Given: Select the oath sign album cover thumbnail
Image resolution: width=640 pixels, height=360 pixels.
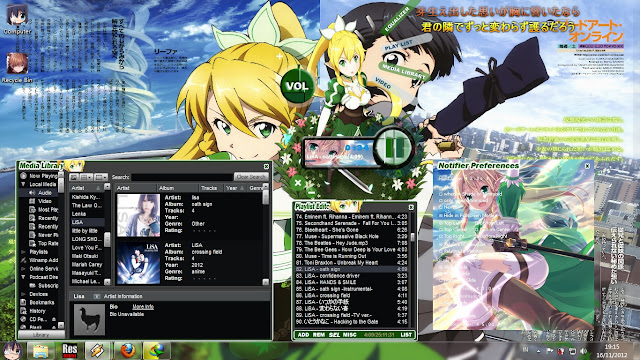Looking at the screenshot, I should 138,216.
